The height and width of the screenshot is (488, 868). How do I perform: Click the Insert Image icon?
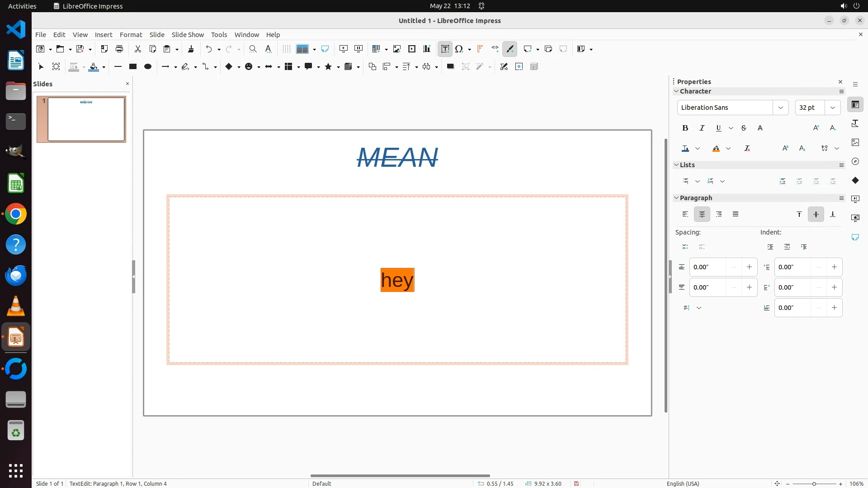click(397, 49)
